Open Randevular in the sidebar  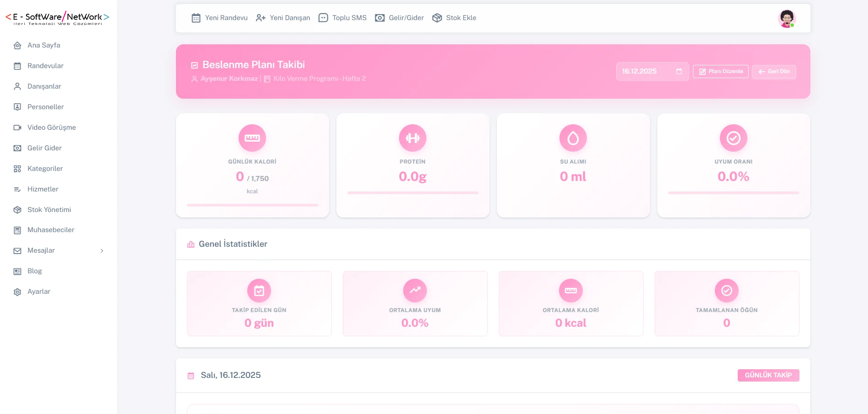coord(45,66)
